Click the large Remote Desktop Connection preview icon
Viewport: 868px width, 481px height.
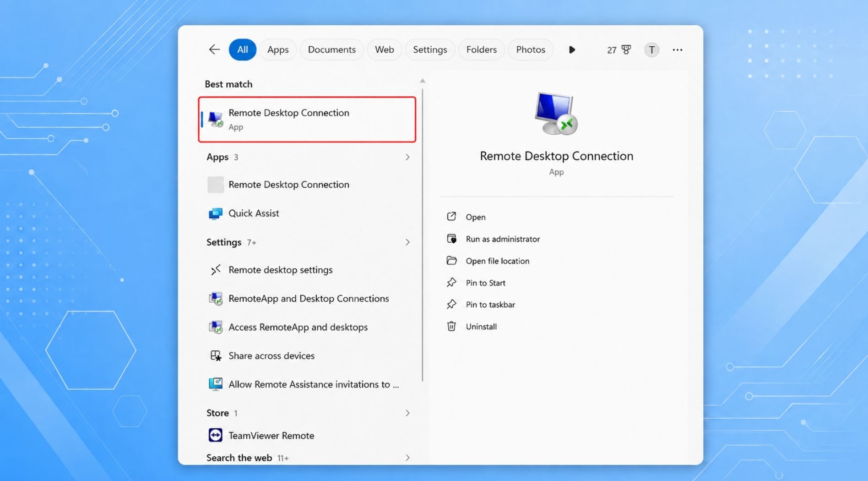(x=556, y=114)
